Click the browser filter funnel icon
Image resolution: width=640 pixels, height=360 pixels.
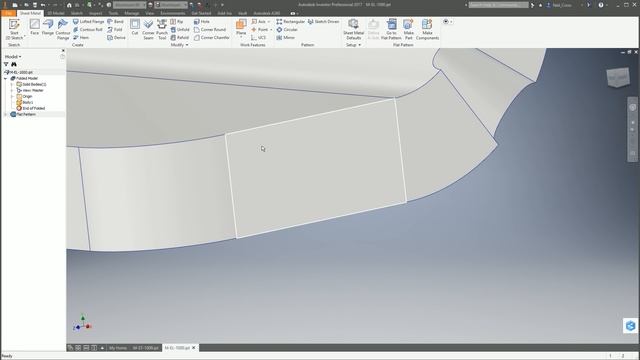click(6, 64)
